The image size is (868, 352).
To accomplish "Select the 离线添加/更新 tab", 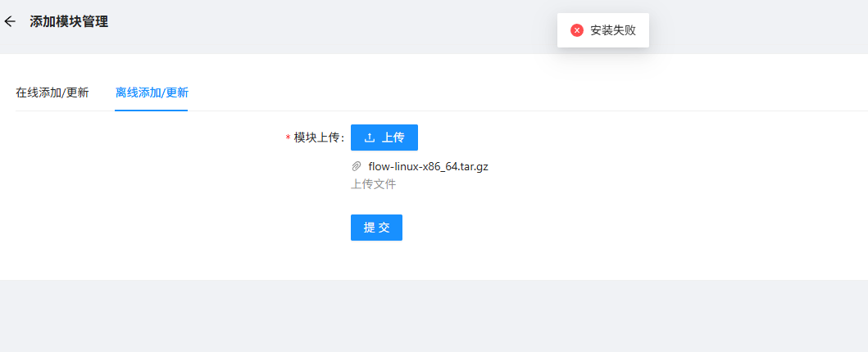I will pyautogui.click(x=152, y=93).
